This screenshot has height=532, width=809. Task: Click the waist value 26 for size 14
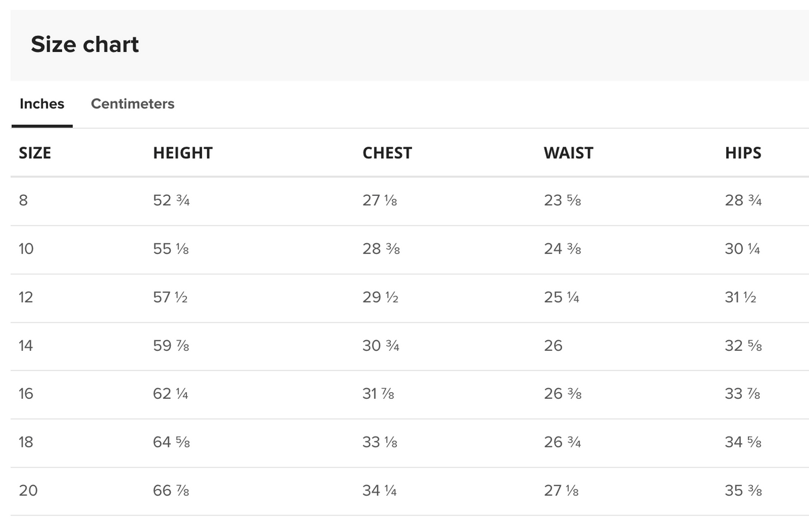553,346
